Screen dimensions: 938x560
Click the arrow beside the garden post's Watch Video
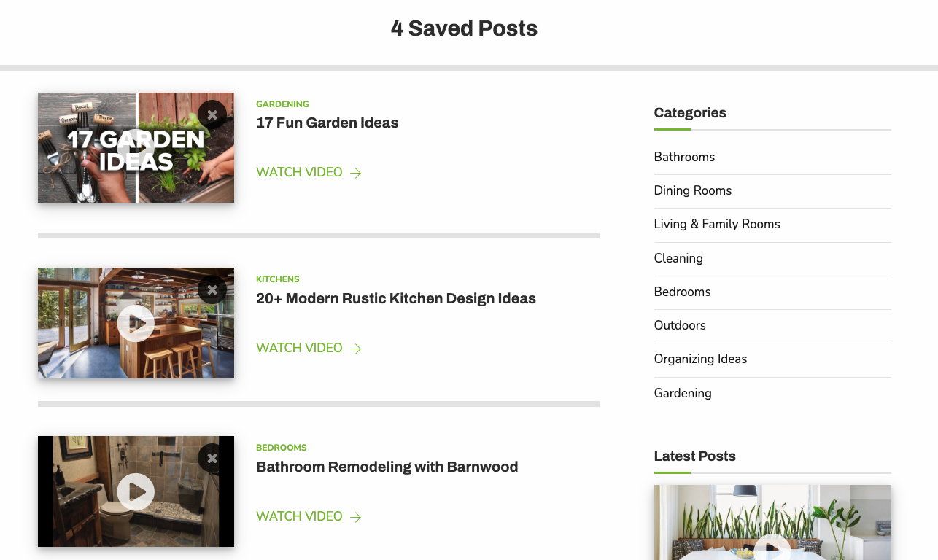pos(356,173)
